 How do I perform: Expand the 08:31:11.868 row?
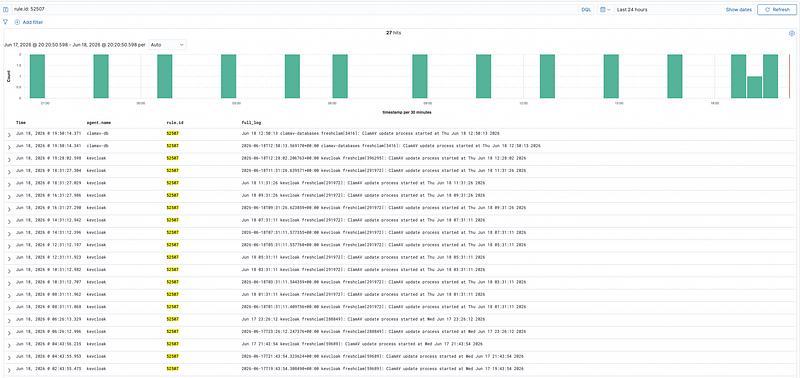pyautogui.click(x=9, y=307)
